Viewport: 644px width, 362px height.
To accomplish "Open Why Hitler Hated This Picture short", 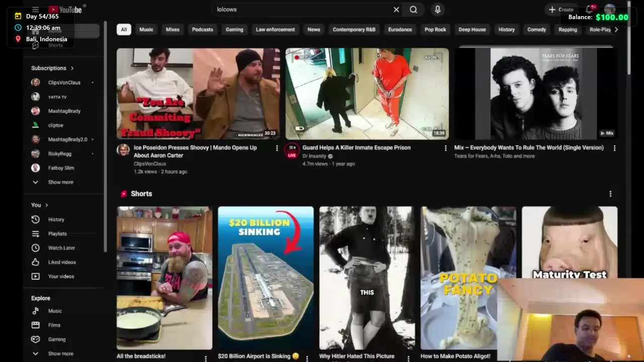I will (x=367, y=278).
